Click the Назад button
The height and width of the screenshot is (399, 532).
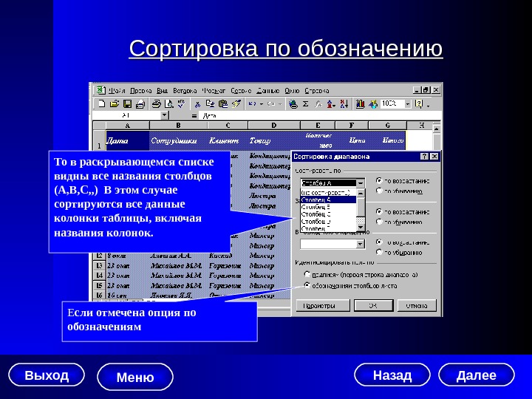392,375
